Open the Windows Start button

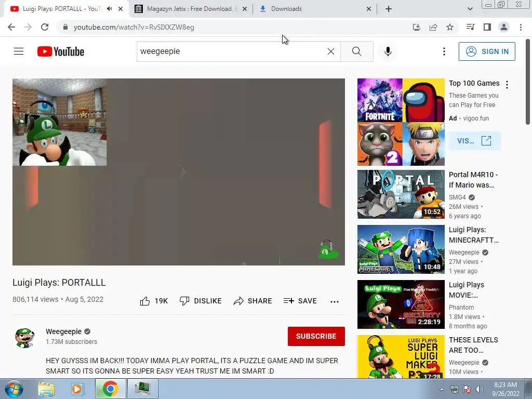[14, 389]
